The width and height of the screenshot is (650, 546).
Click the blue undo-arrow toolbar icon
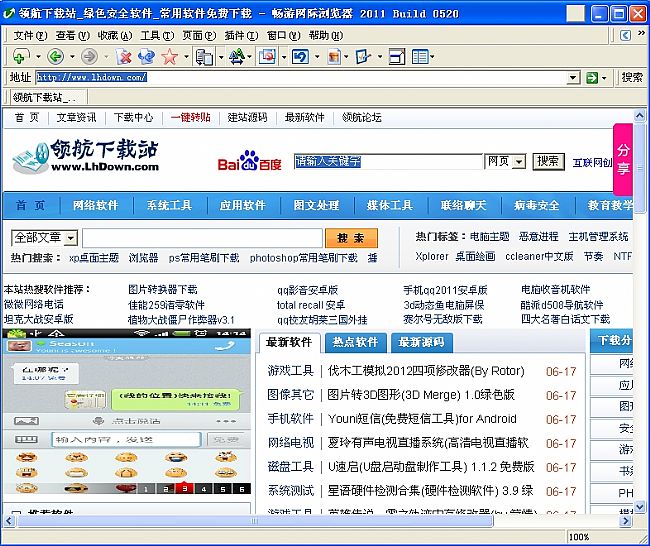[x=300, y=56]
